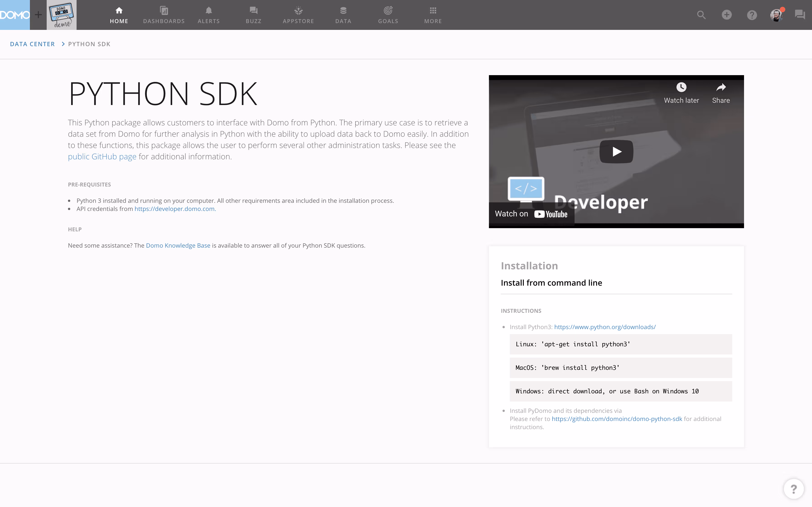Viewport: 812px width, 507px height.
Task: Go to the Appstore
Action: 298,15
